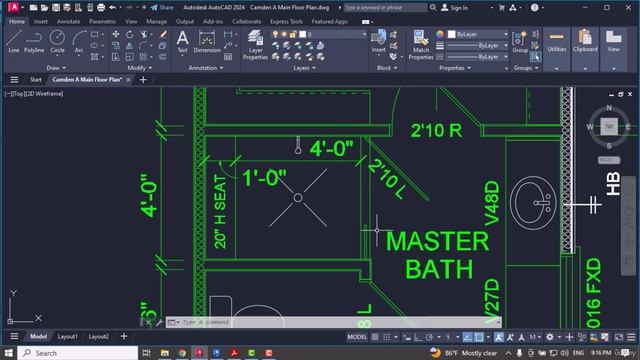This screenshot has width=640, height=360.
Task: Toggle polar tracking in status bar
Action: point(429,337)
